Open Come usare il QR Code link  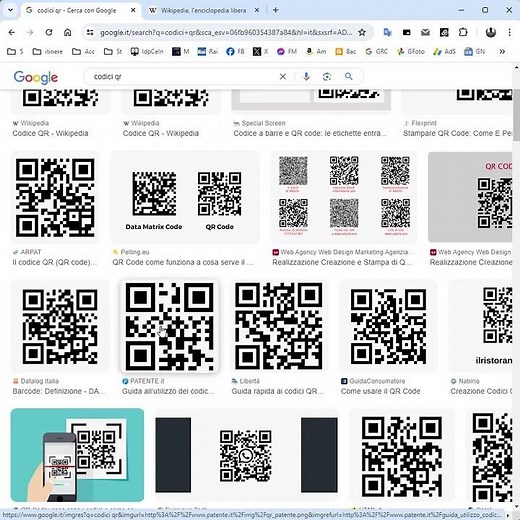tap(380, 391)
